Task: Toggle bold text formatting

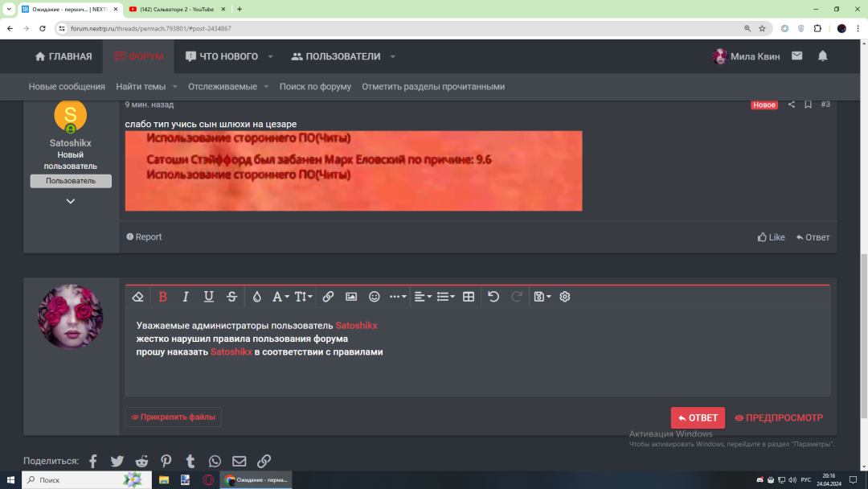Action: [162, 297]
